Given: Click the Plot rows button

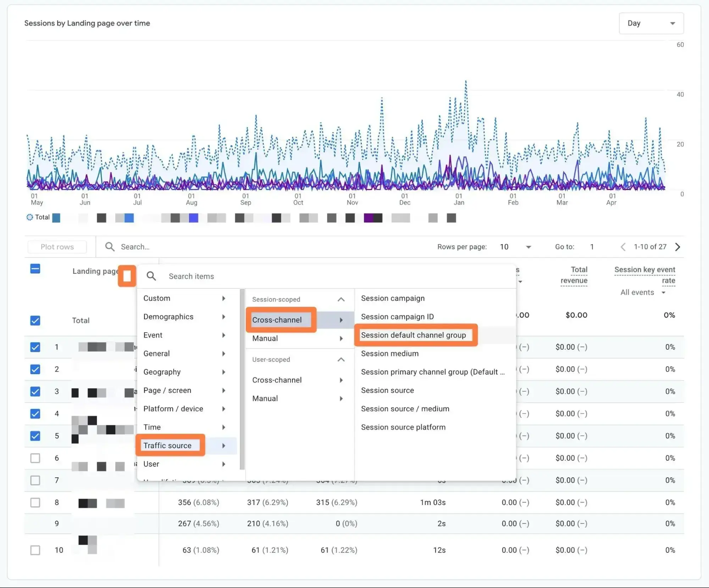Looking at the screenshot, I should (x=57, y=246).
